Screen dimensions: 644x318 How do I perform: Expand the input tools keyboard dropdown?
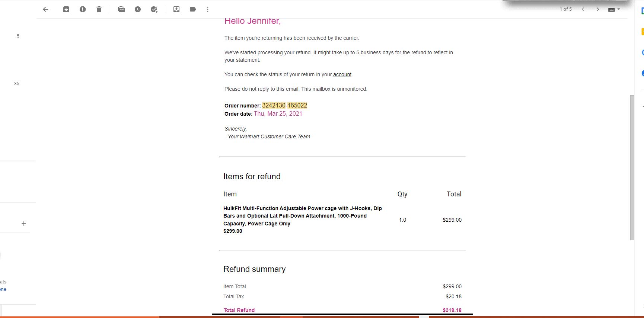pos(614,9)
